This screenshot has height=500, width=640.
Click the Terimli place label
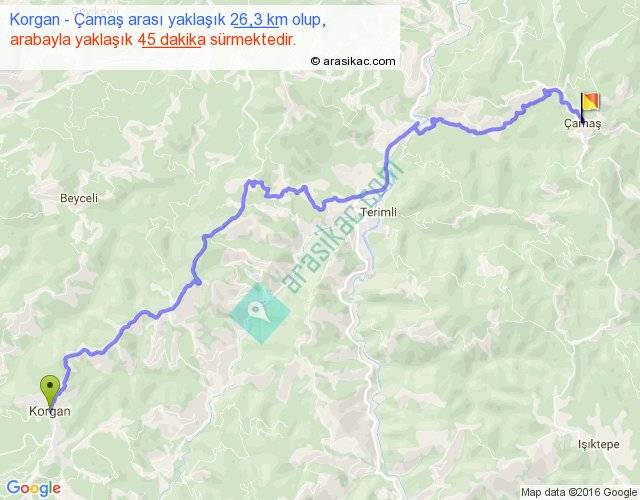(378, 212)
